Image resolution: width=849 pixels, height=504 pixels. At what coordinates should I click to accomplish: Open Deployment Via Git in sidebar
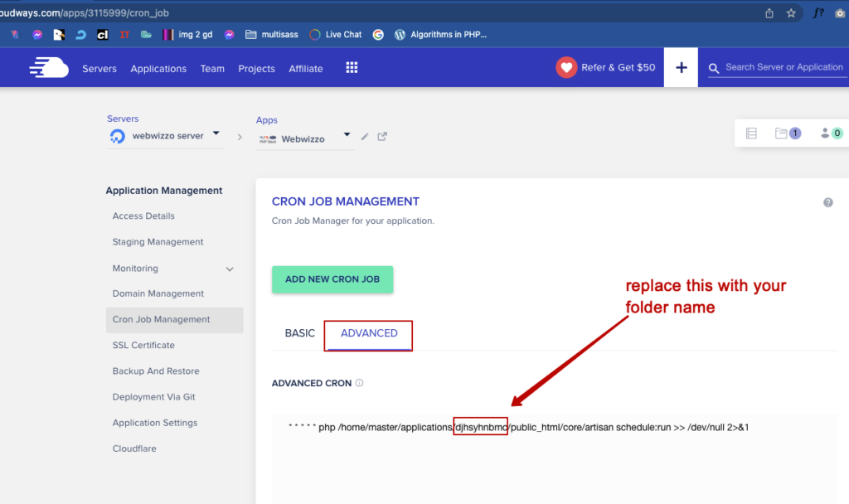(x=153, y=397)
